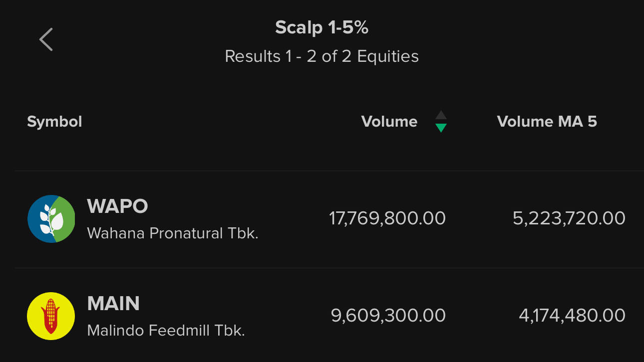Image resolution: width=644 pixels, height=362 pixels.
Task: Click MAIN Volume MA 5 value 4,174,480.00
Action: [x=572, y=316]
